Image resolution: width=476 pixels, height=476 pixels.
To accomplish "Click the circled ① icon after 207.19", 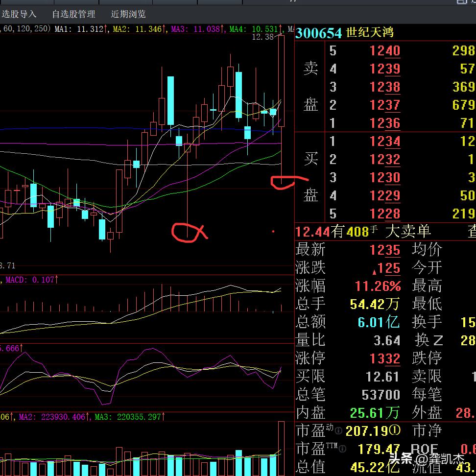I will click(x=395, y=430).
